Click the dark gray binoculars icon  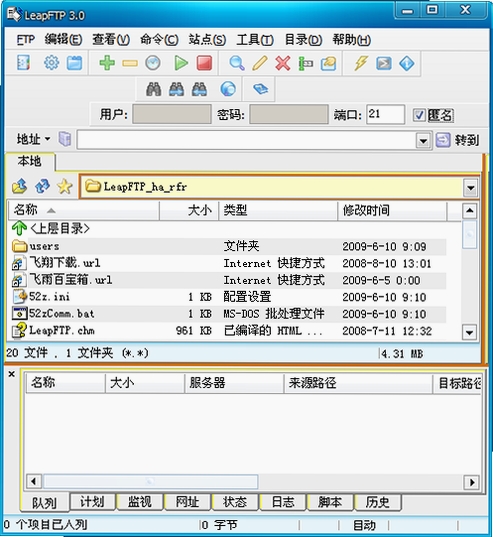click(154, 89)
